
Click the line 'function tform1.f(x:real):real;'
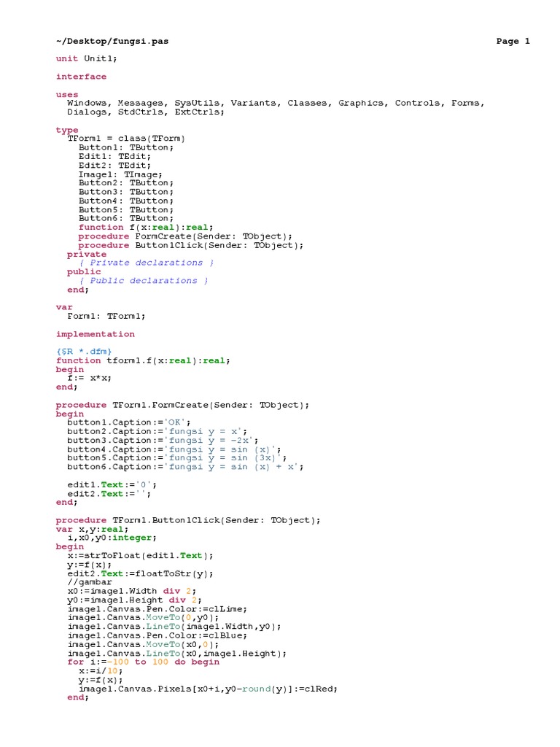(x=143, y=360)
